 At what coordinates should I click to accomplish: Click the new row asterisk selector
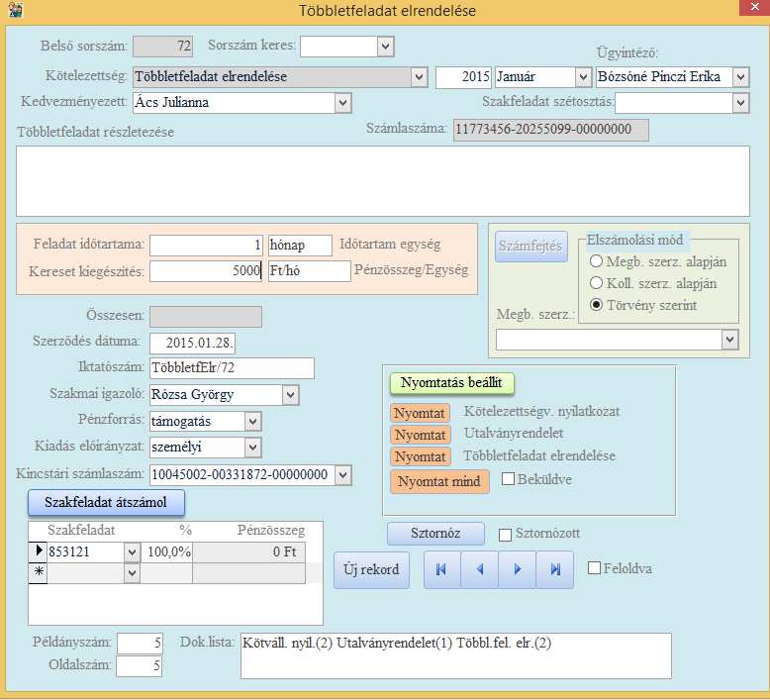pos(38,572)
